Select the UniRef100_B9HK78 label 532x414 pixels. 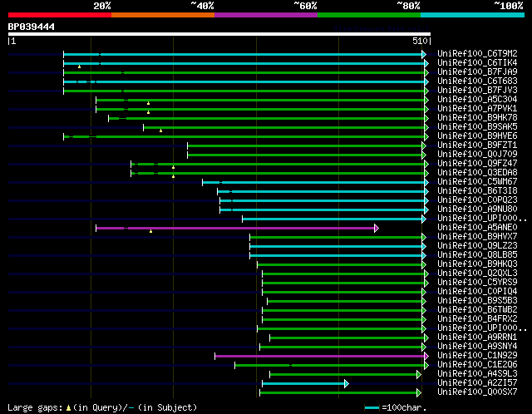[x=477, y=118]
